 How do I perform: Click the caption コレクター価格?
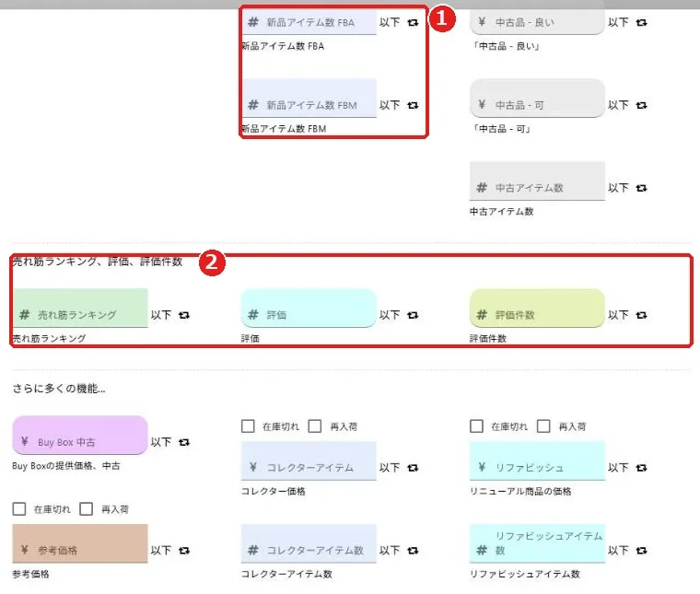274,492
